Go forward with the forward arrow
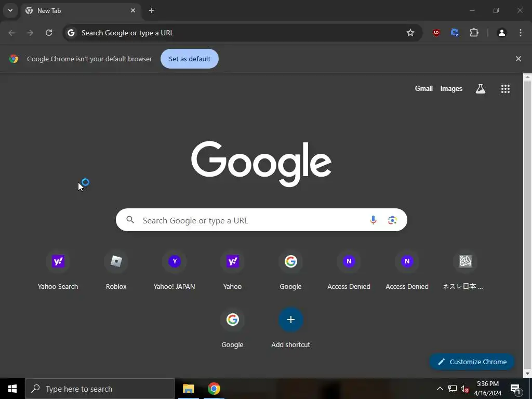532x399 pixels. (30, 33)
